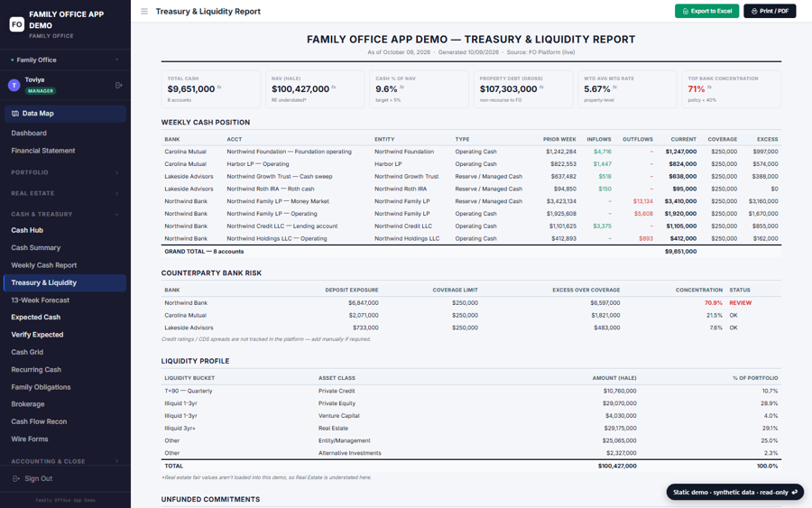This screenshot has width=812, height=508.
Task: Click the $100,427,000 liquidity total
Action: click(617, 466)
